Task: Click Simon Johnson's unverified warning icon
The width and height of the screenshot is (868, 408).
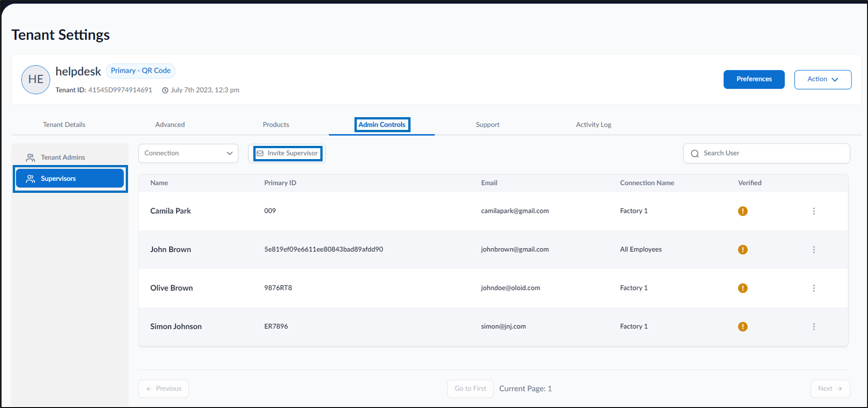Action: [x=743, y=327]
